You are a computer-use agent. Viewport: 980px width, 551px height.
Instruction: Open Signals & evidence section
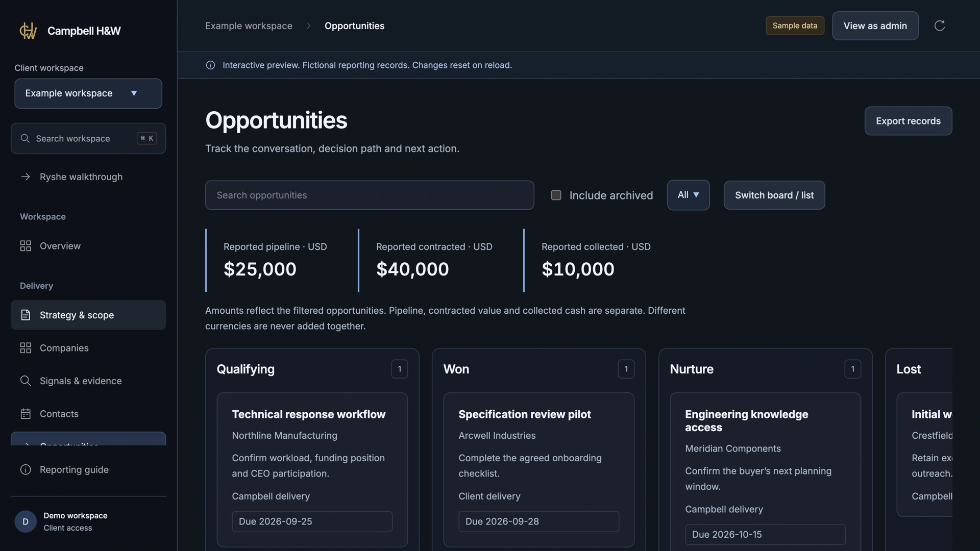tap(88, 381)
